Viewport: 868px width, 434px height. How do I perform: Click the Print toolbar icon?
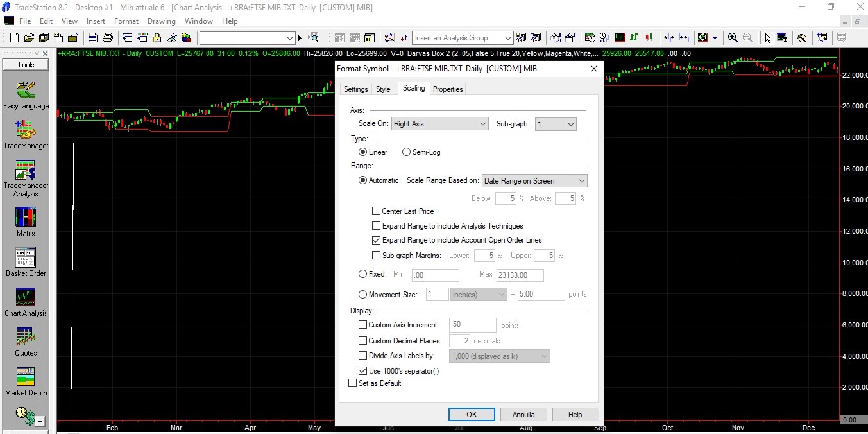tap(108, 38)
